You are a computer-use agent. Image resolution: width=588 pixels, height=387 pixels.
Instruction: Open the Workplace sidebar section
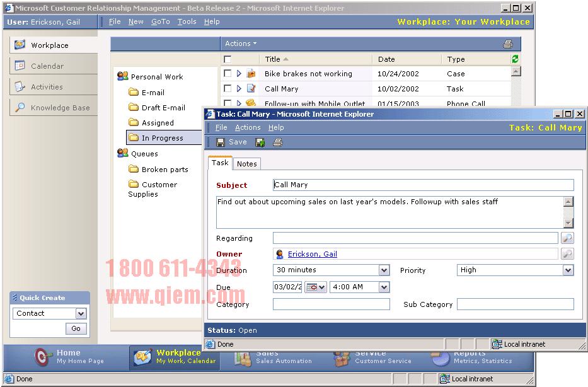tap(54, 45)
